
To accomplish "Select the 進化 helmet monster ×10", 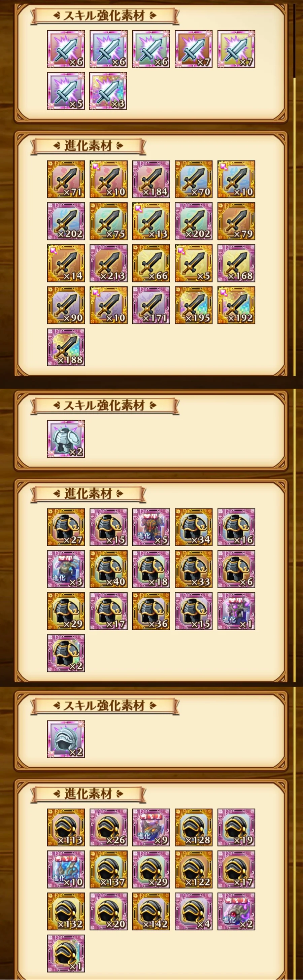I will pos(66,870).
